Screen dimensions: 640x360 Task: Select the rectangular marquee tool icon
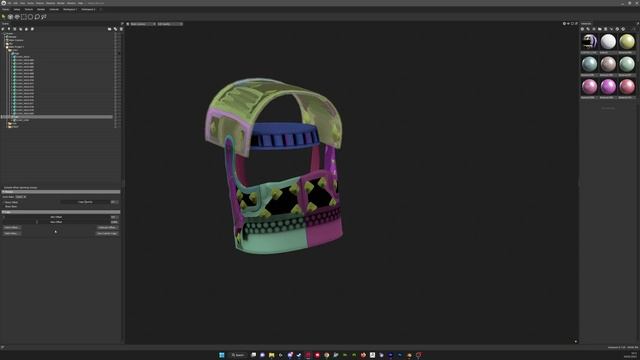tap(24, 17)
